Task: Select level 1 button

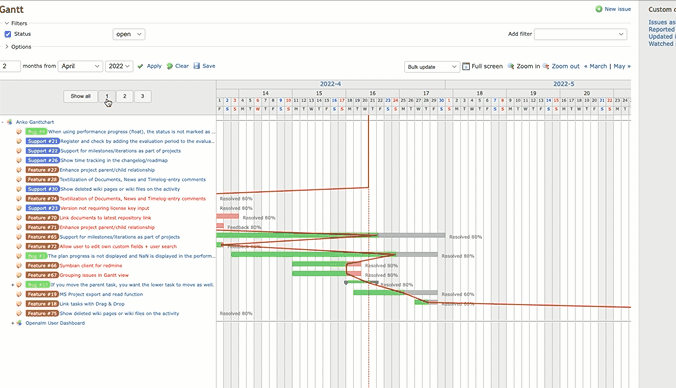Action: tap(107, 96)
